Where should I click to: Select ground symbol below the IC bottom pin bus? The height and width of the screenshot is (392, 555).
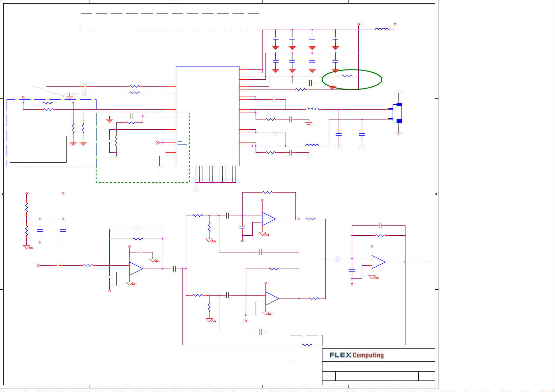tap(196, 190)
